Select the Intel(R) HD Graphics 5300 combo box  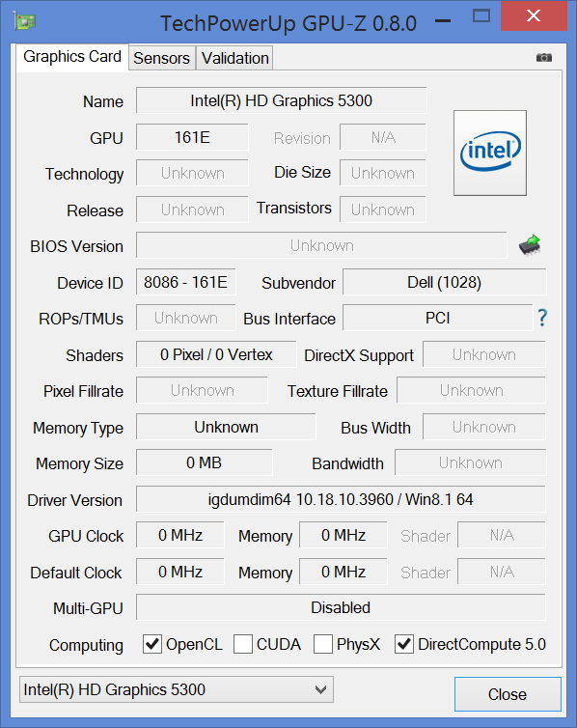(x=177, y=689)
